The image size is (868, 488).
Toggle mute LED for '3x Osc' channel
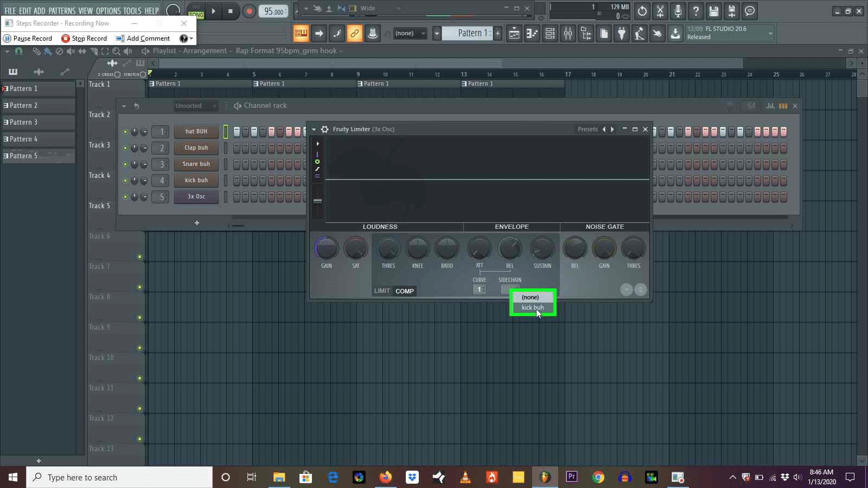125,197
